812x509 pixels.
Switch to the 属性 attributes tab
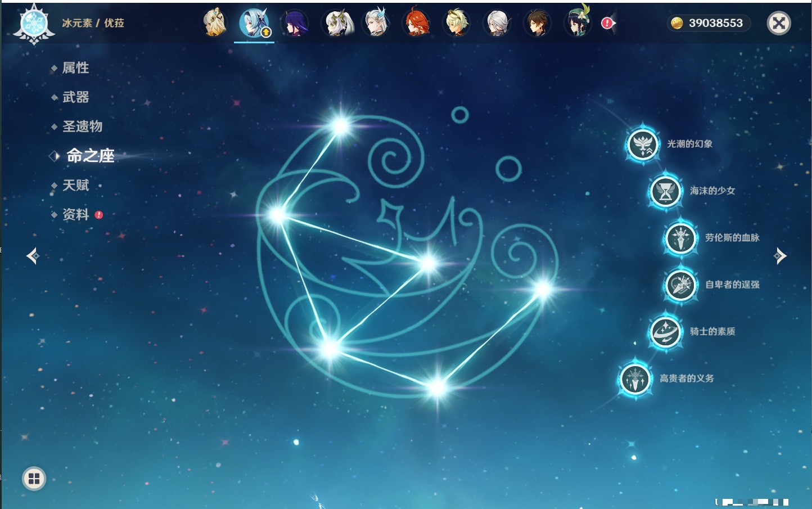coord(75,68)
